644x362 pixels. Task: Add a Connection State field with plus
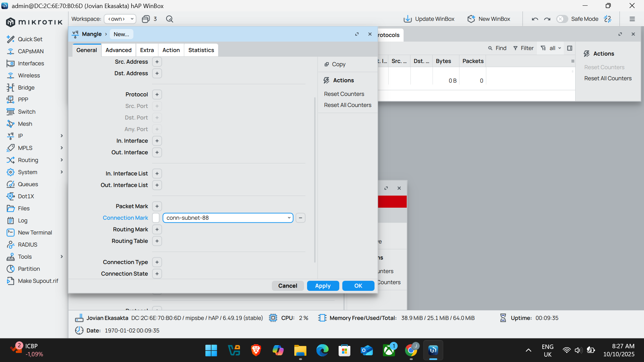point(157,274)
